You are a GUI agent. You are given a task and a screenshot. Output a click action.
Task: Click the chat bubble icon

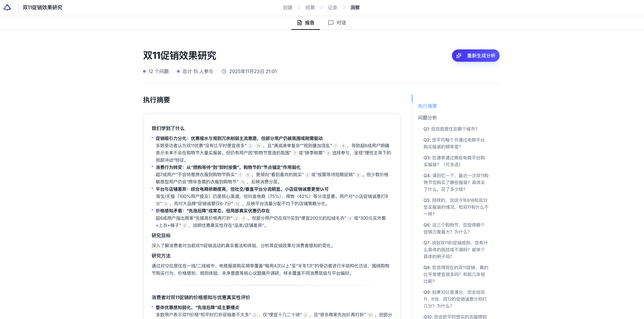[331, 23]
